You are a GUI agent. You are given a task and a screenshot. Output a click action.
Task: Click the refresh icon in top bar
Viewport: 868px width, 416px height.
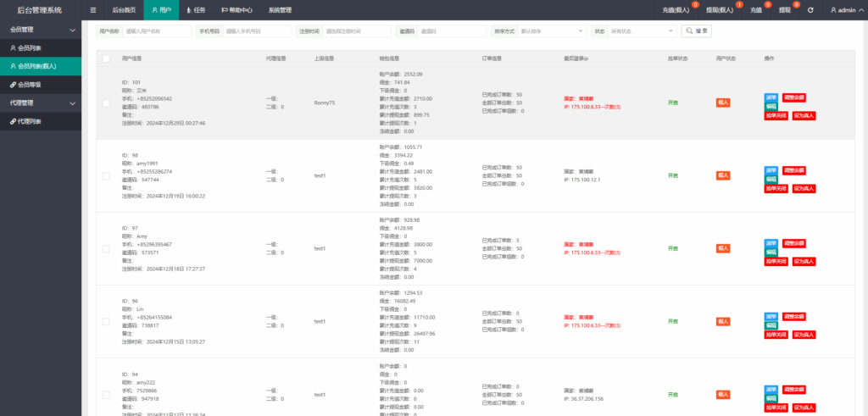click(x=811, y=10)
